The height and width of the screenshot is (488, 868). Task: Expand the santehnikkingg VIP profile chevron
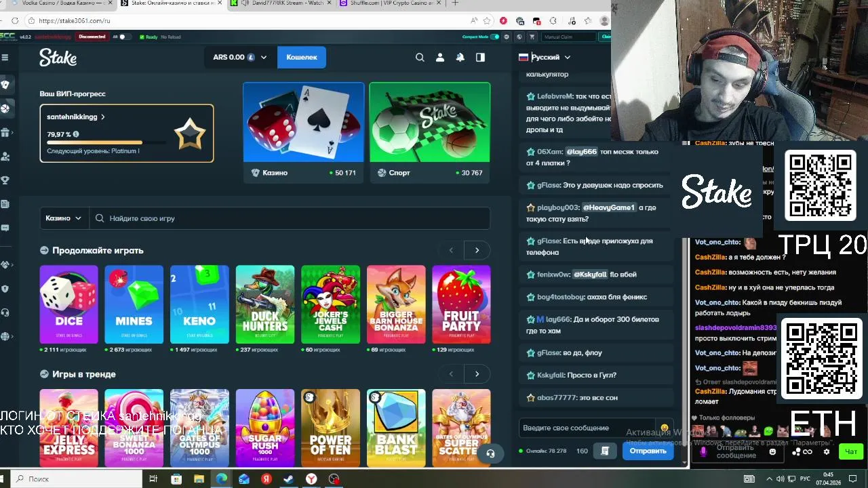[x=103, y=117]
